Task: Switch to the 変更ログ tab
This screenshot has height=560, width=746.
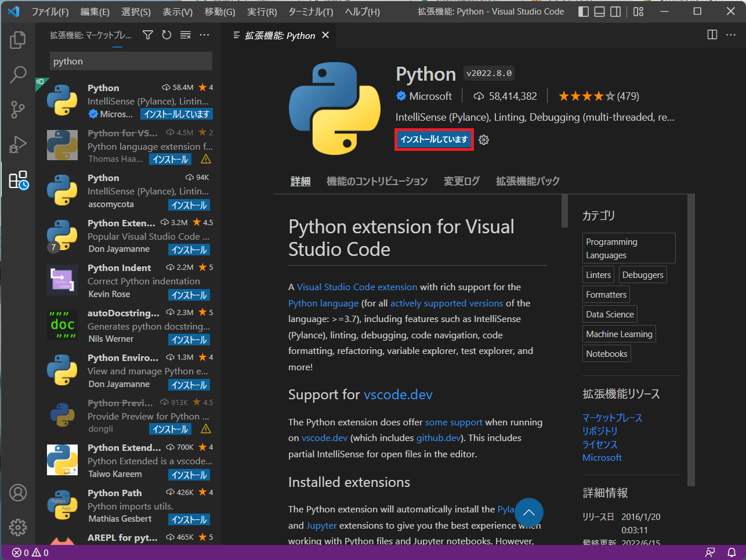Action: (461, 180)
